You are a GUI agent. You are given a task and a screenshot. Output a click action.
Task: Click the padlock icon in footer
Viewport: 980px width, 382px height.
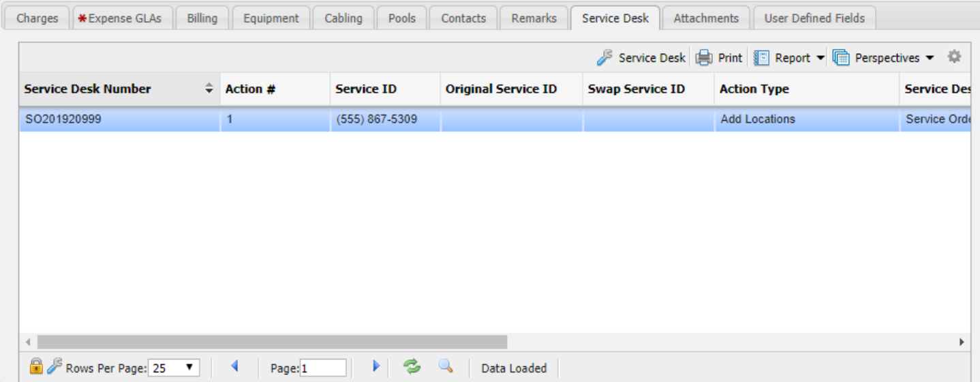tap(36, 367)
